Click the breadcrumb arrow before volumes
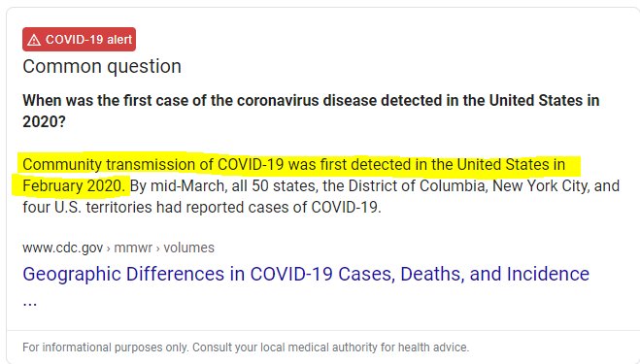The image size is (640, 364). [x=158, y=248]
